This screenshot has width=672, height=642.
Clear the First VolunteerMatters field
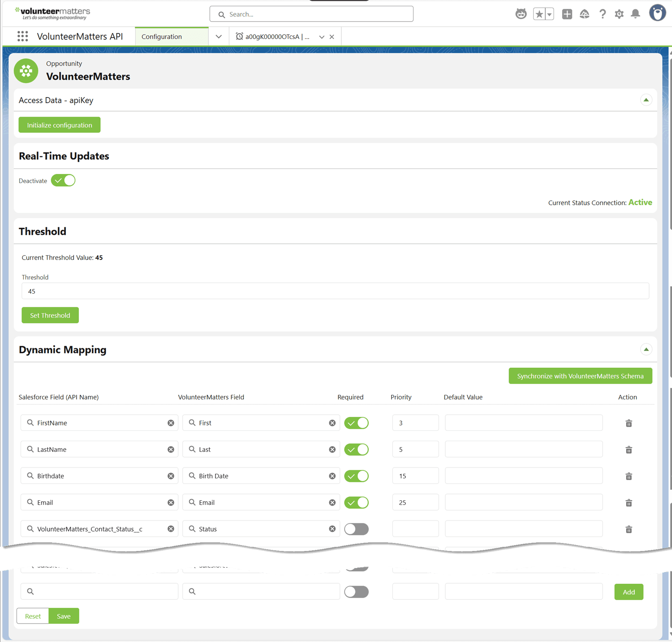click(332, 423)
